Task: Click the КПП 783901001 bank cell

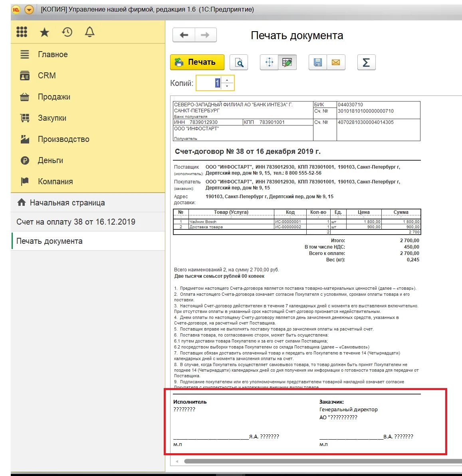Action: pyautogui.click(x=278, y=122)
